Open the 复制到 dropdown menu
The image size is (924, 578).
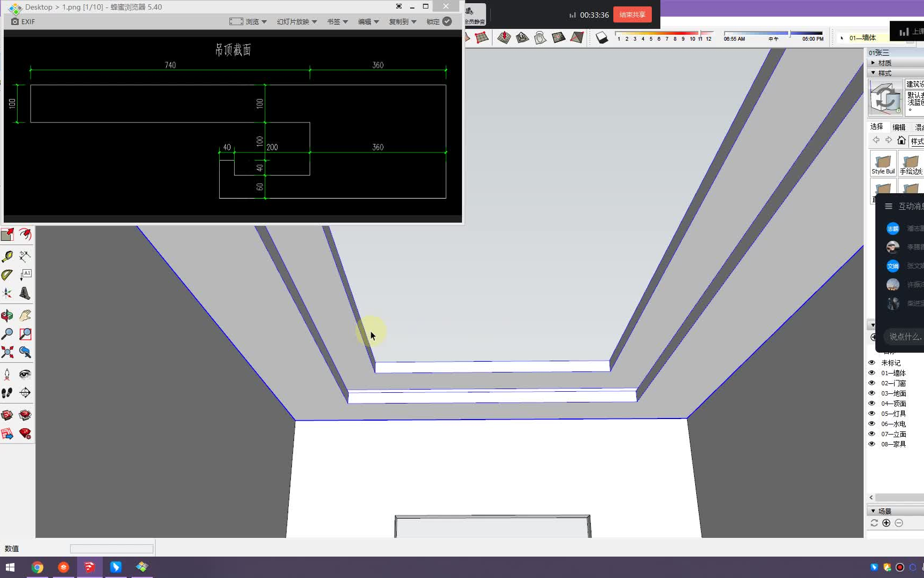pyautogui.click(x=403, y=21)
